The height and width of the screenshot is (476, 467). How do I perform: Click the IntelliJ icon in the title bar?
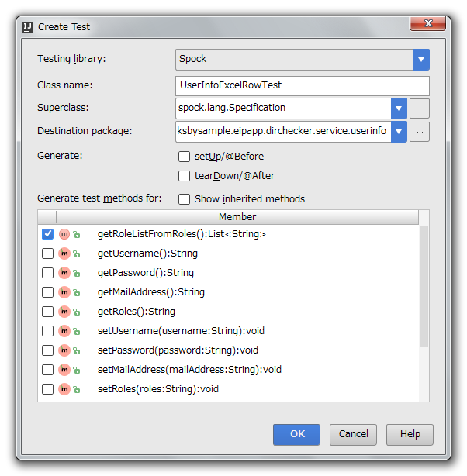(28, 27)
